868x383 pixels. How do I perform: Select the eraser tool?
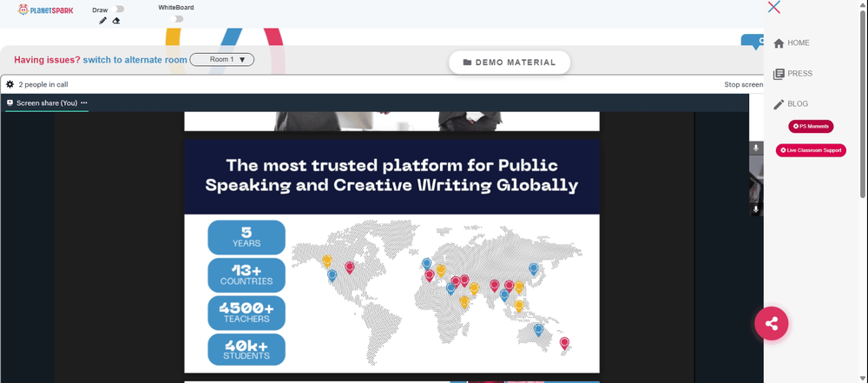coord(116,21)
